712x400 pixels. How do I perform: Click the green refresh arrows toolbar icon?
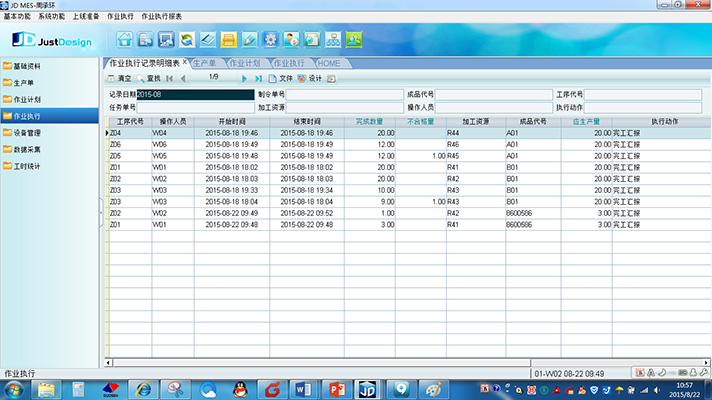(x=187, y=40)
